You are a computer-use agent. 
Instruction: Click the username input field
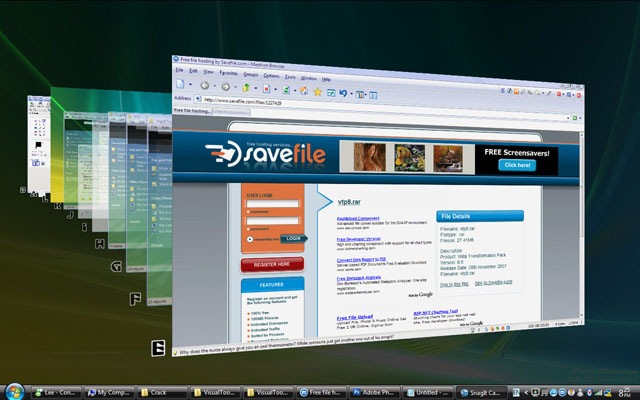(272, 203)
